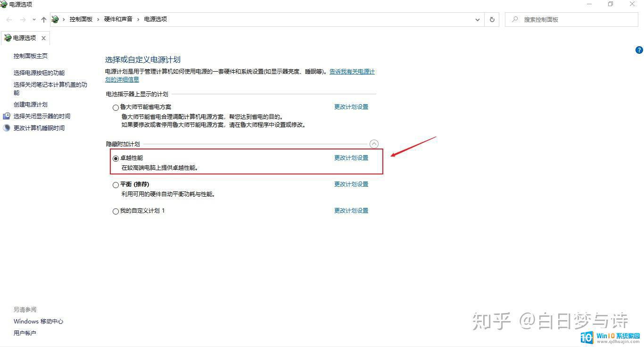The image size is (644, 347).
Task: Open 控制面板主页 link
Action: 31,56
